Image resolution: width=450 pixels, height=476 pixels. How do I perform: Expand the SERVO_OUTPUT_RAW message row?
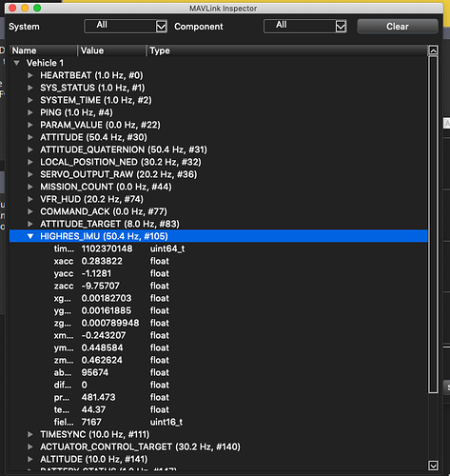tap(30, 174)
